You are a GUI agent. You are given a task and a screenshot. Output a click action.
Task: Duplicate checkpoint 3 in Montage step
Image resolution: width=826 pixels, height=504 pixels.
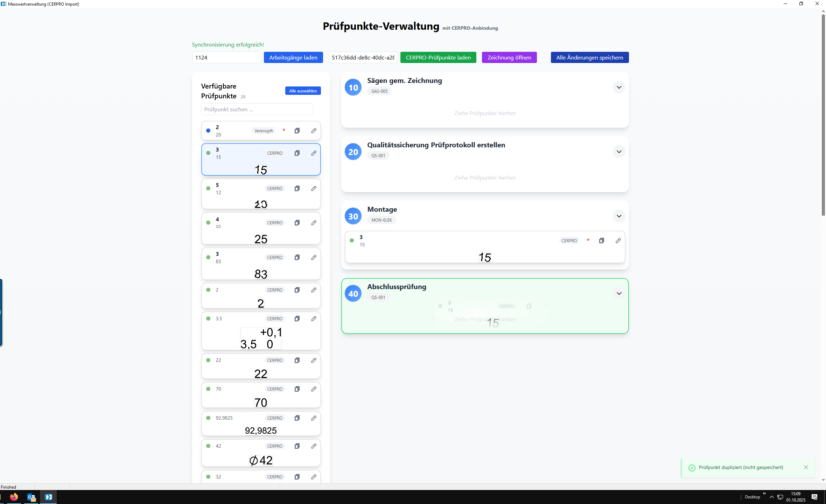click(x=601, y=240)
